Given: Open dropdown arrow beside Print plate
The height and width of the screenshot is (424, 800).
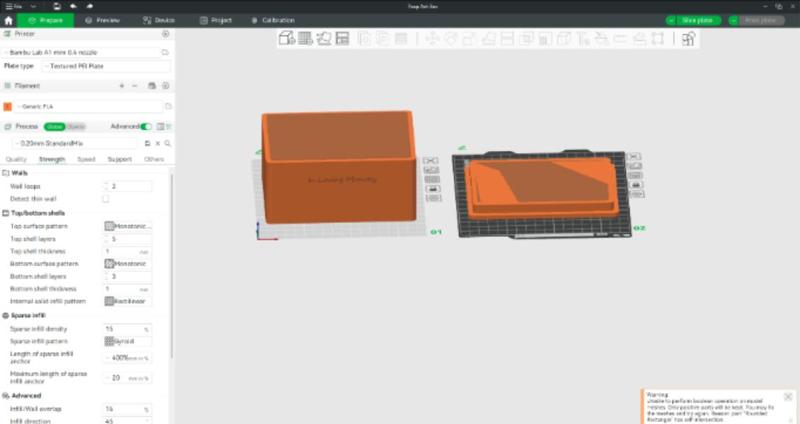Looking at the screenshot, I should 734,20.
